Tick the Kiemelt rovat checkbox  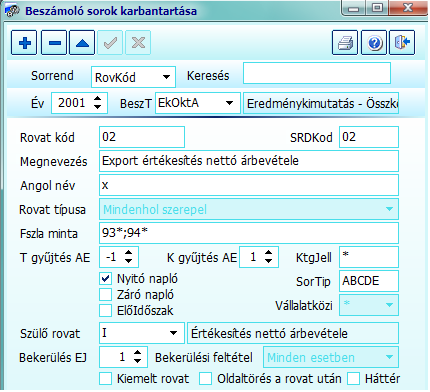click(x=106, y=379)
